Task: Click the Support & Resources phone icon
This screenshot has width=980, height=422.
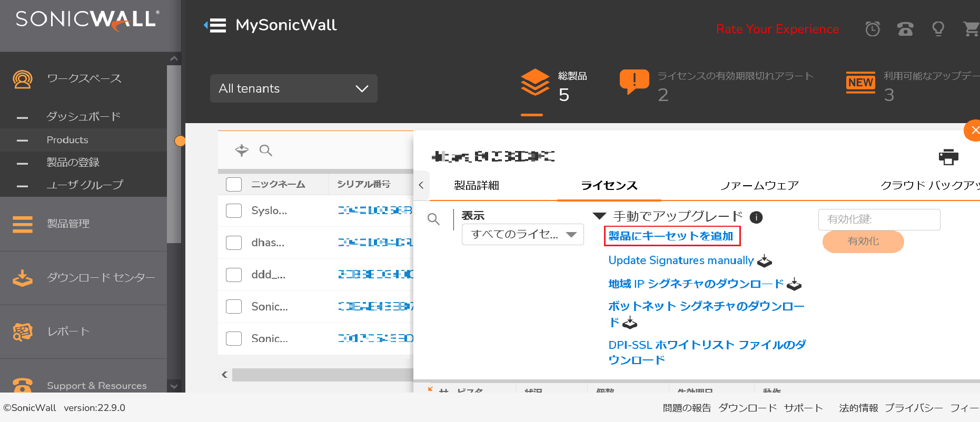Action: tap(23, 386)
